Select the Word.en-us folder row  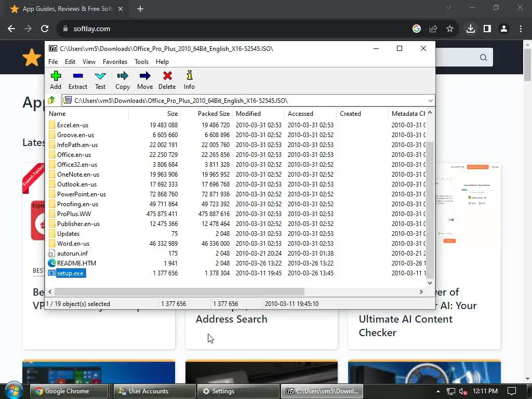[x=236, y=244]
